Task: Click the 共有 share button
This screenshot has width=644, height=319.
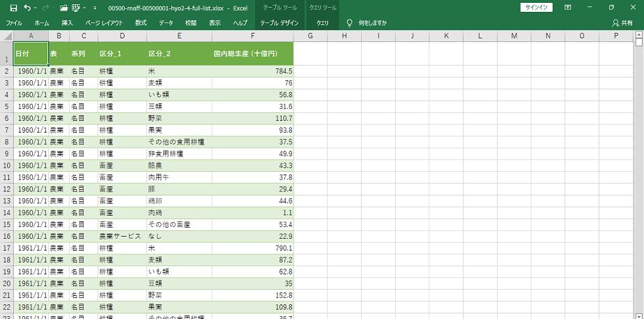Action: (x=622, y=23)
